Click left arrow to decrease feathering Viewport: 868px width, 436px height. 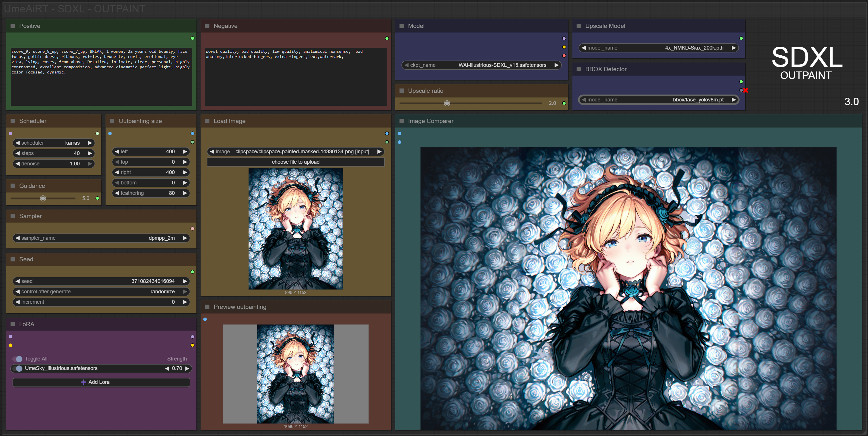pyautogui.click(x=117, y=193)
